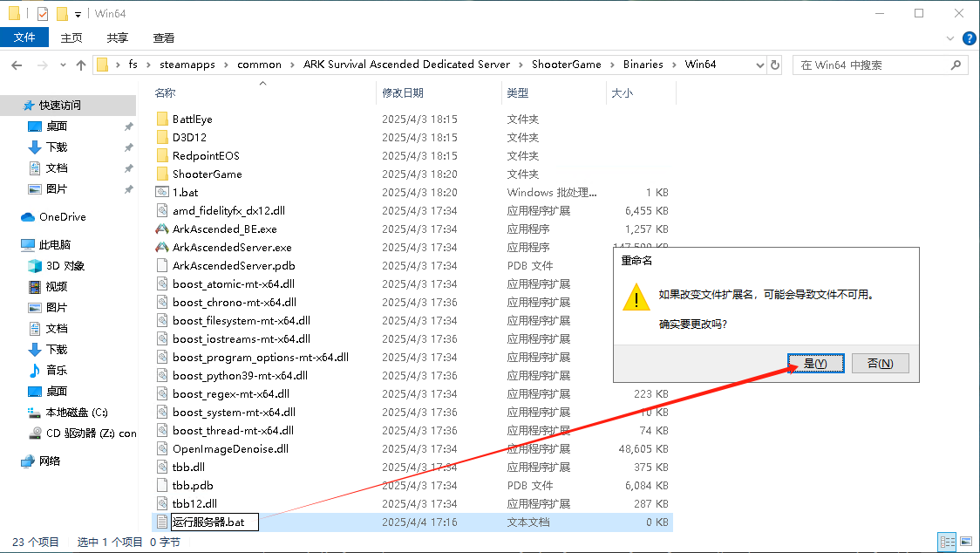Select boost_program_options-mt-x64.dll file name
Image resolution: width=980 pixels, height=553 pixels.
pos(261,358)
